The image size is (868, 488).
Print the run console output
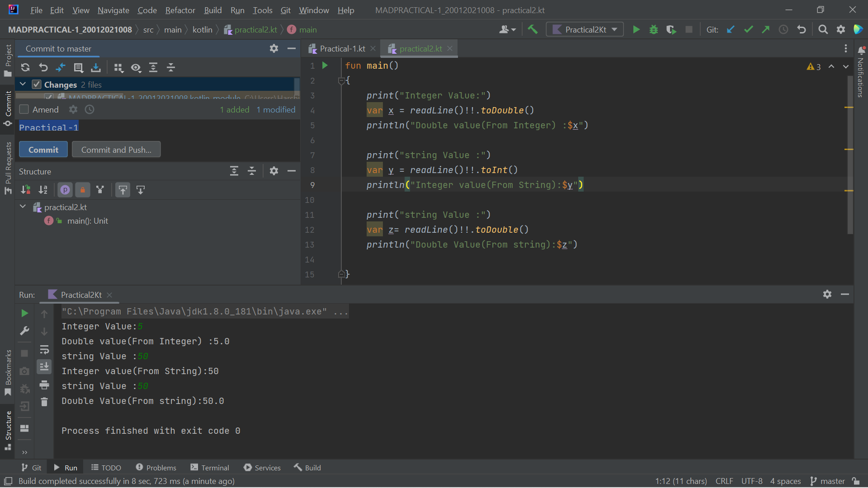pos(44,385)
